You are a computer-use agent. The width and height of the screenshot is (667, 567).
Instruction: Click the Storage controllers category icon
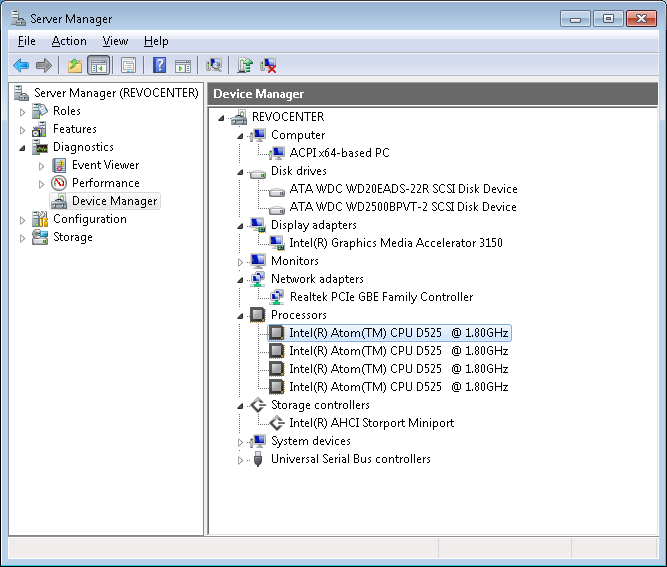pyautogui.click(x=258, y=405)
